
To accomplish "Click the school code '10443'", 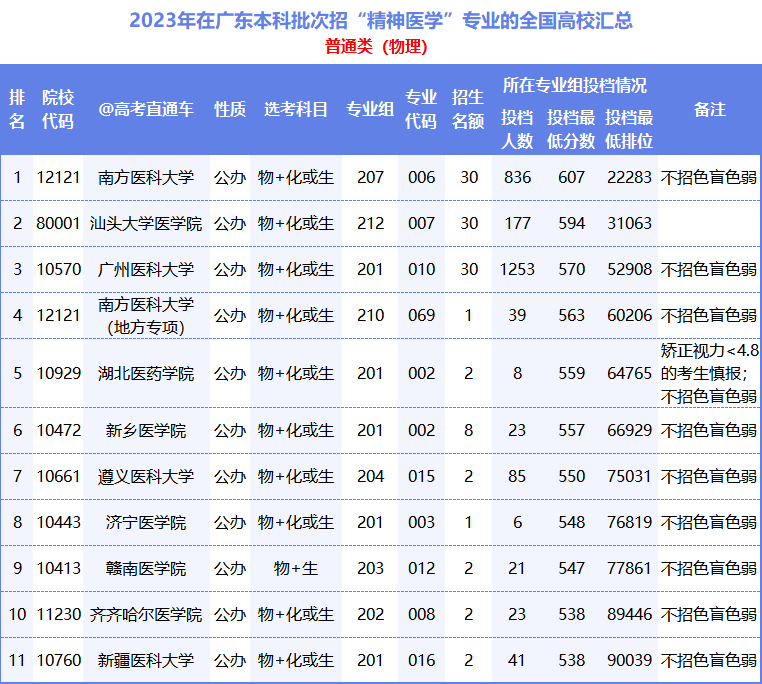I will point(58,523).
